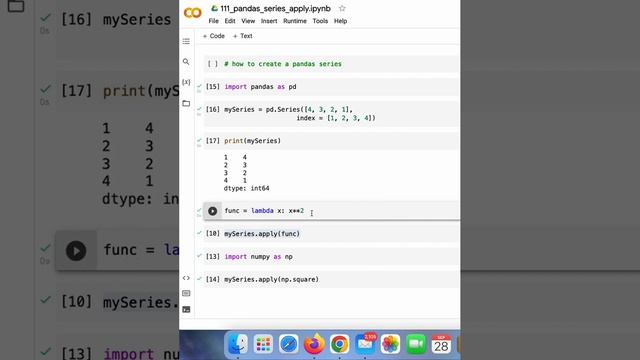Viewport: 640px width, 360px height.
Task: Open the command palette icon
Action: (x=186, y=293)
